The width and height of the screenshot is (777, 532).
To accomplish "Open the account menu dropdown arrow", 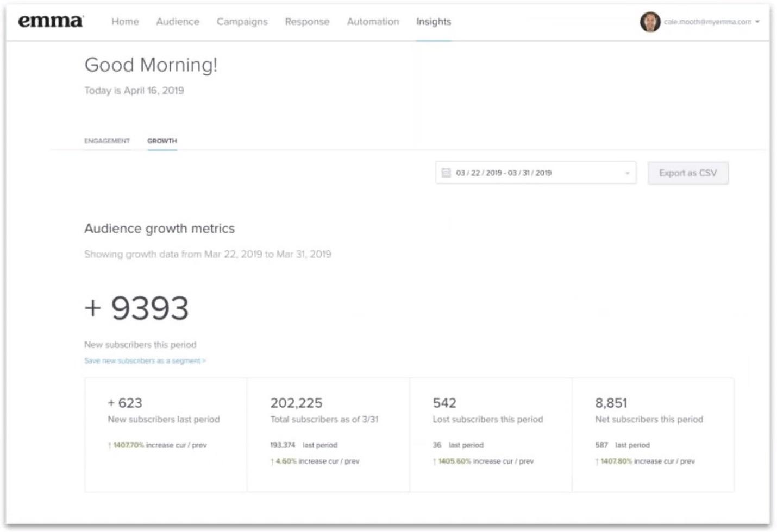I will click(x=757, y=22).
